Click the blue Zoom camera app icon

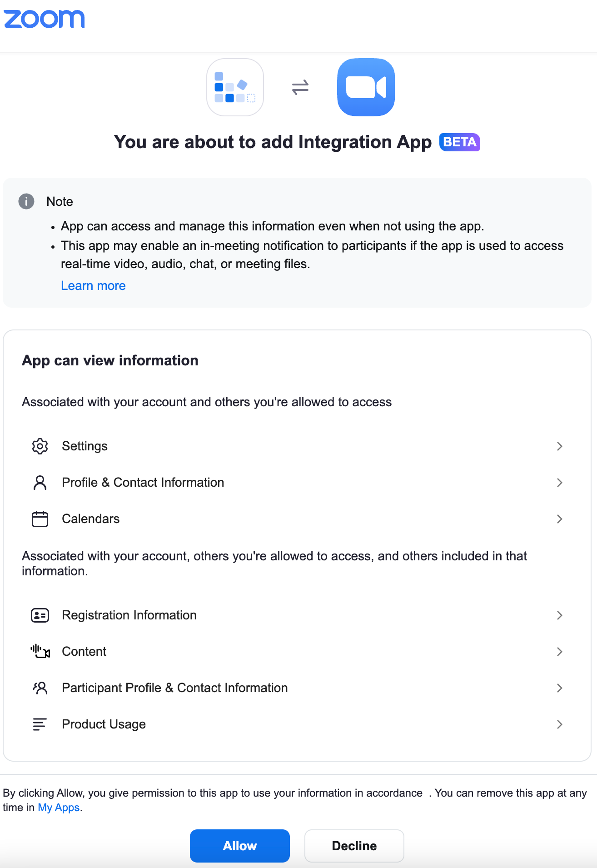pyautogui.click(x=366, y=87)
